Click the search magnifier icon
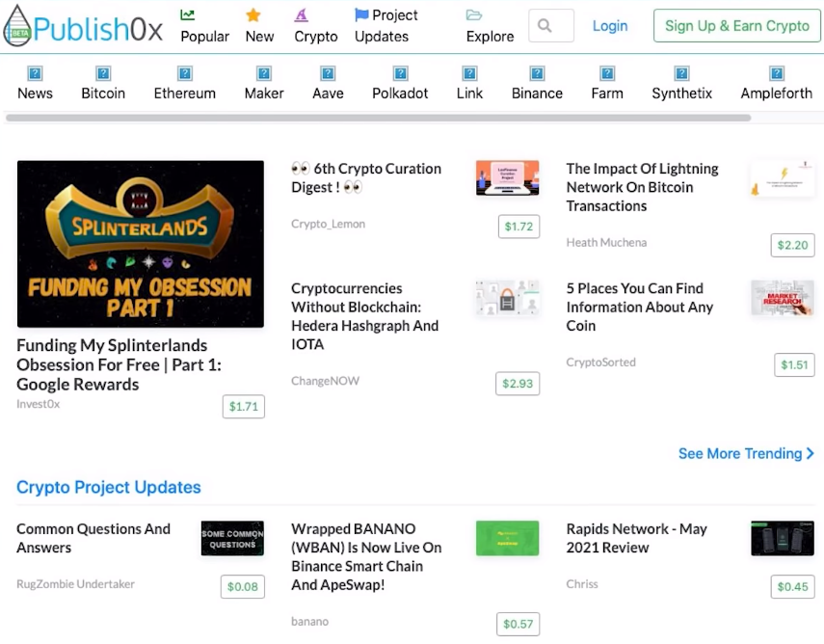 pos(545,25)
